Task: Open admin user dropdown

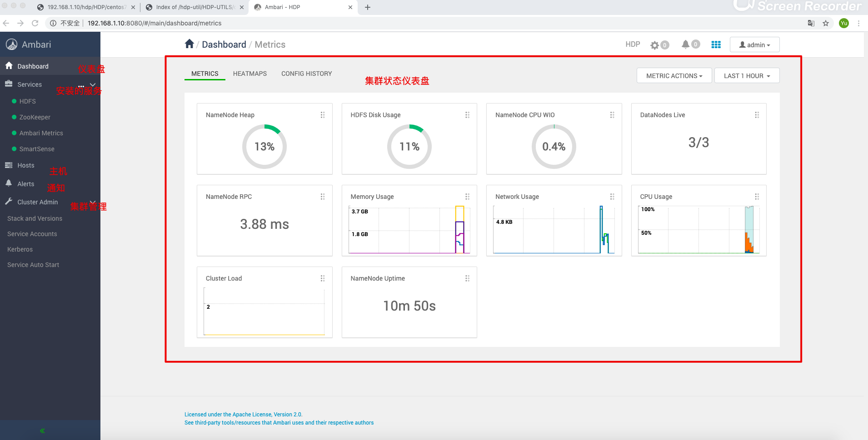Action: [x=754, y=45]
